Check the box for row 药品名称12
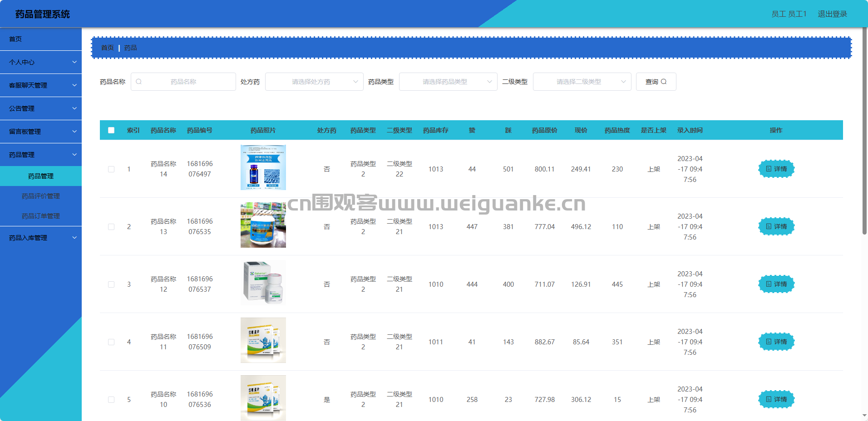868x421 pixels. [111, 284]
